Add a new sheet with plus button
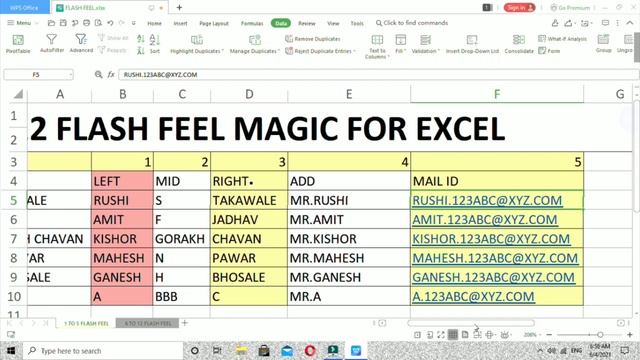Screen dimensions: 640x360 pos(184,323)
